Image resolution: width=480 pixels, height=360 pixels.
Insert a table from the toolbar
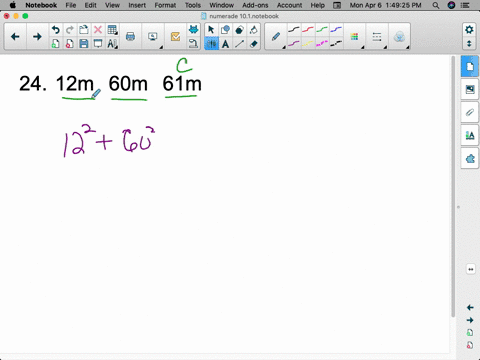point(112,30)
